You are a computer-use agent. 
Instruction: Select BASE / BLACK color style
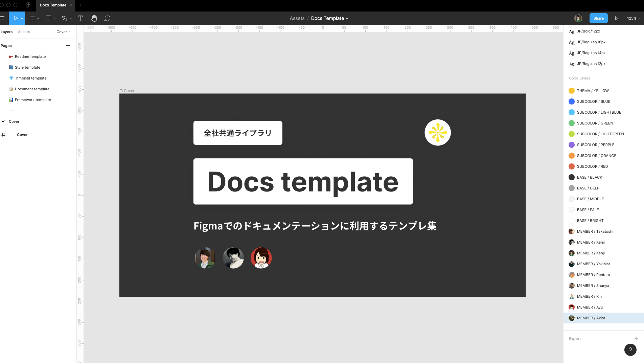coord(604,177)
